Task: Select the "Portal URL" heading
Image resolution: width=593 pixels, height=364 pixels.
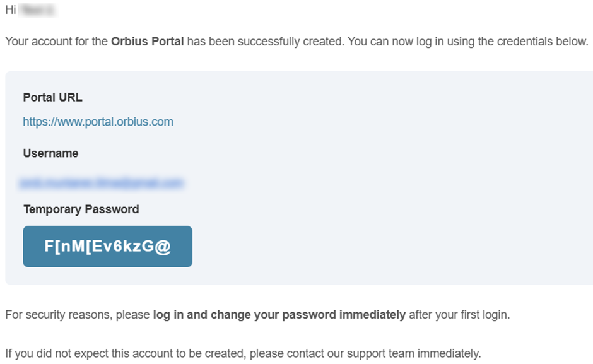Action: click(x=52, y=97)
